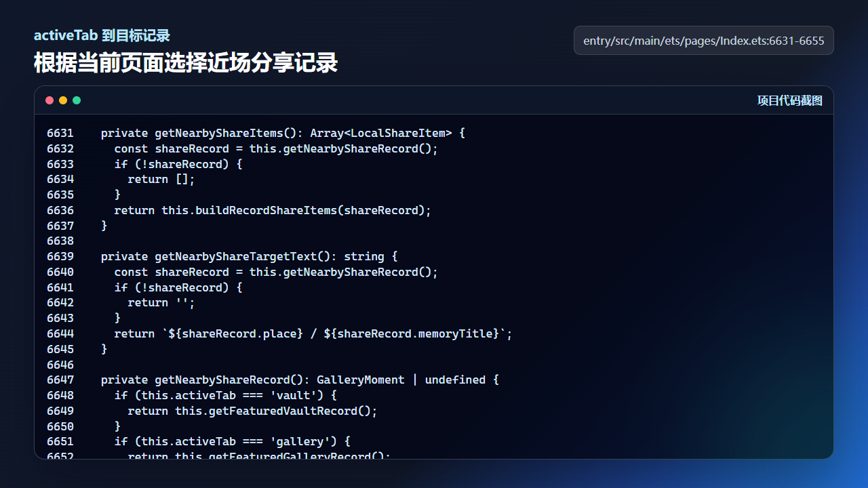Click the subtitle activeTab 到目标记录
Viewport: 868px width, 488px height.
(x=102, y=36)
